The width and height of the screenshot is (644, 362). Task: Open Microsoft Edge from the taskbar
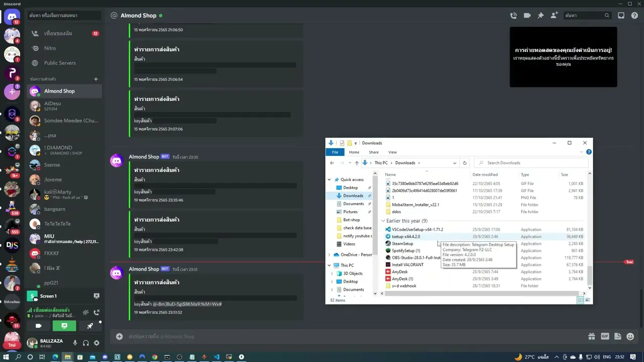(55, 357)
